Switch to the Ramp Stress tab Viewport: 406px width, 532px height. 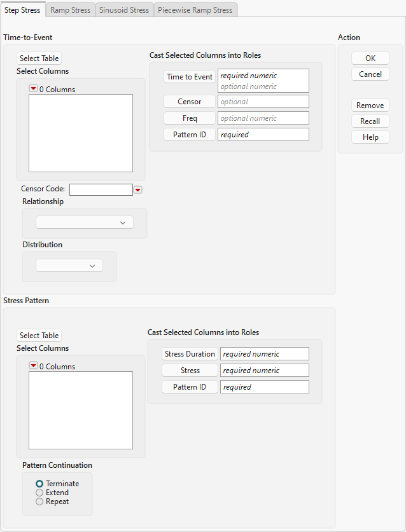(x=70, y=10)
